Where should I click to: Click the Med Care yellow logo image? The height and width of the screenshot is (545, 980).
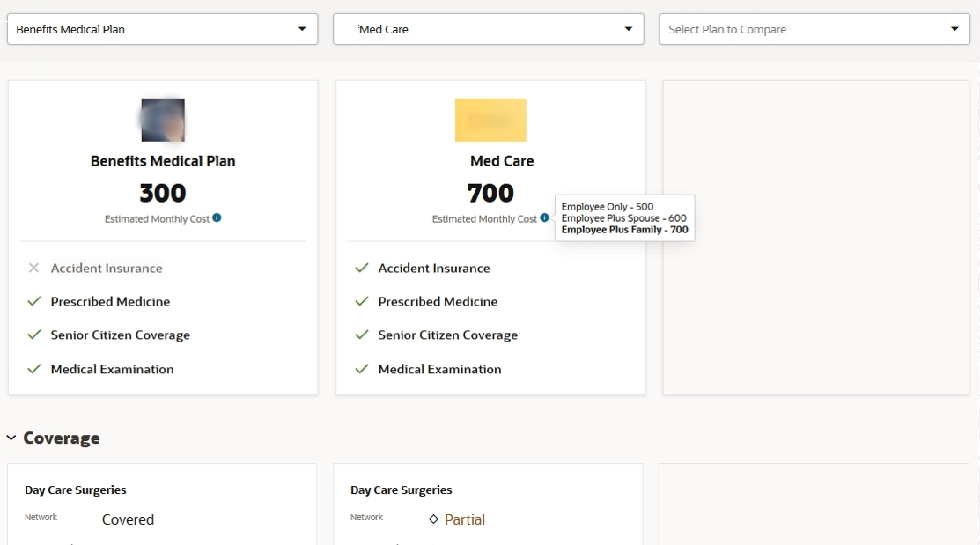click(490, 121)
